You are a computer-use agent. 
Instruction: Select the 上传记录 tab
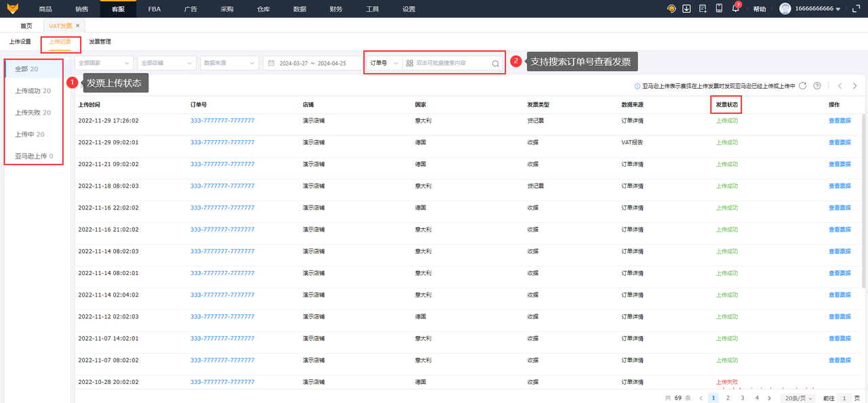point(60,41)
